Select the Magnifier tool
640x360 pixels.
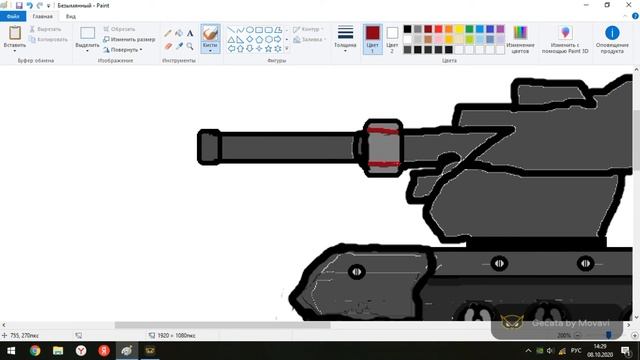(x=190, y=46)
